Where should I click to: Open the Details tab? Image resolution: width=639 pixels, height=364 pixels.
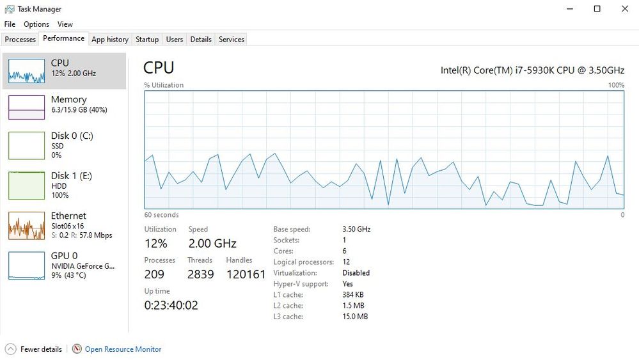click(x=201, y=40)
